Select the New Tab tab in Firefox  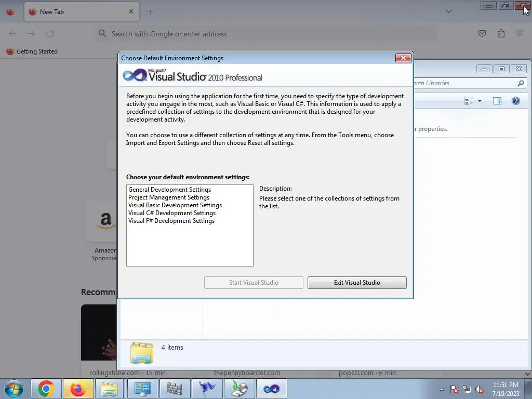coord(82,11)
